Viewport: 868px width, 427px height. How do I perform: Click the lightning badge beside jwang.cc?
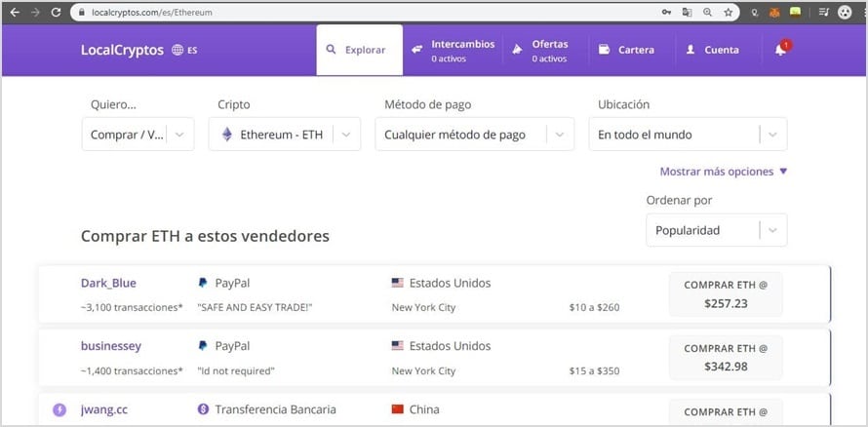click(x=59, y=409)
